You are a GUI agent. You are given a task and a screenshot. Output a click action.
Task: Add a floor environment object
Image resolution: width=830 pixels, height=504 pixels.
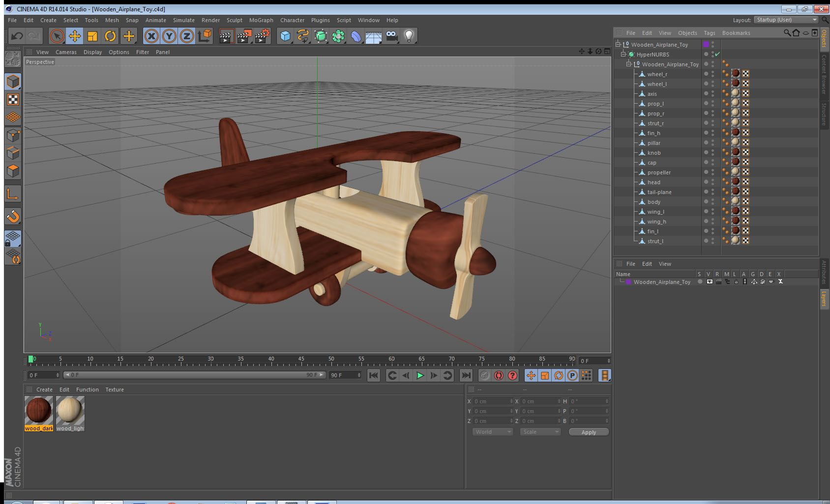tap(374, 36)
